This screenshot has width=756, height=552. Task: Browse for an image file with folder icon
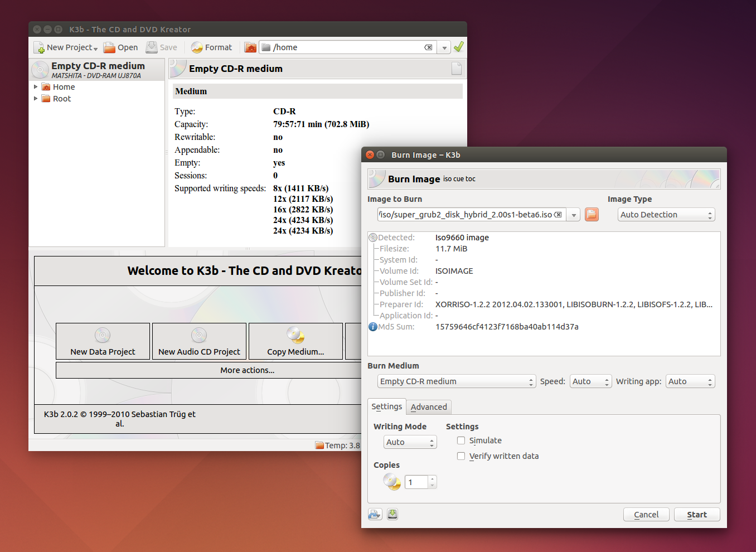[x=592, y=215]
